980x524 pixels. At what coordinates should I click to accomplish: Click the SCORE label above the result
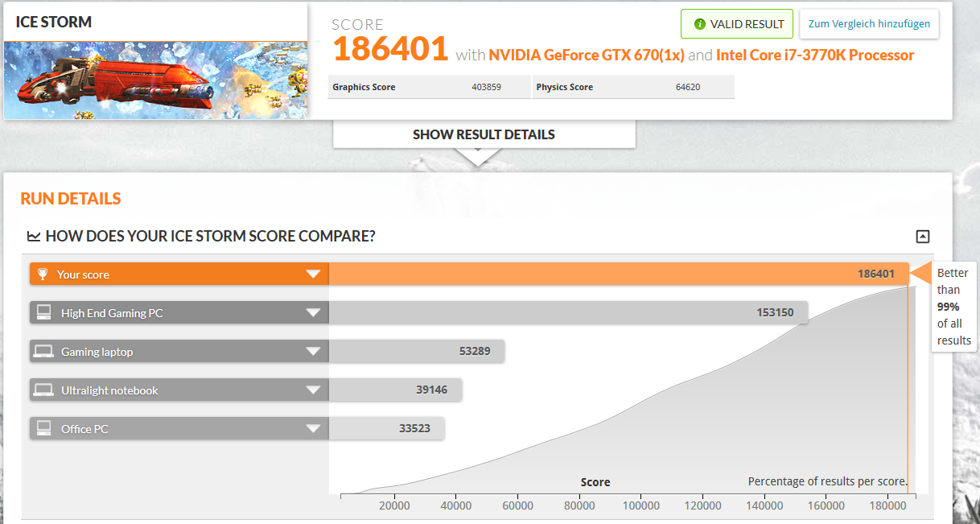coord(358,25)
